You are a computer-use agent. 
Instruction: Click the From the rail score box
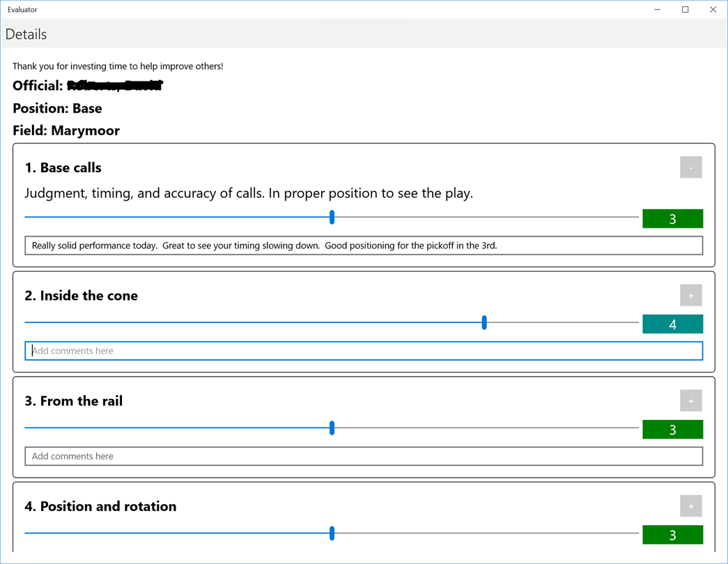(x=672, y=430)
